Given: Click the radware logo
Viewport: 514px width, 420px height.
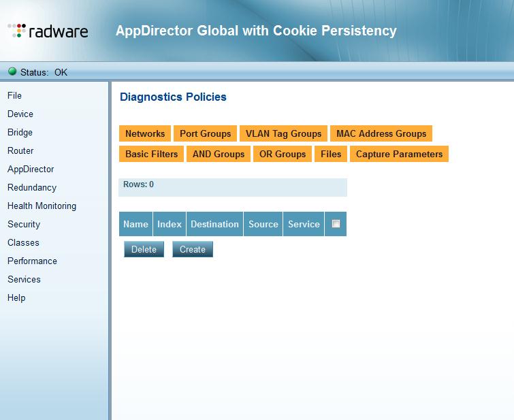Looking at the screenshot, I should (x=48, y=31).
